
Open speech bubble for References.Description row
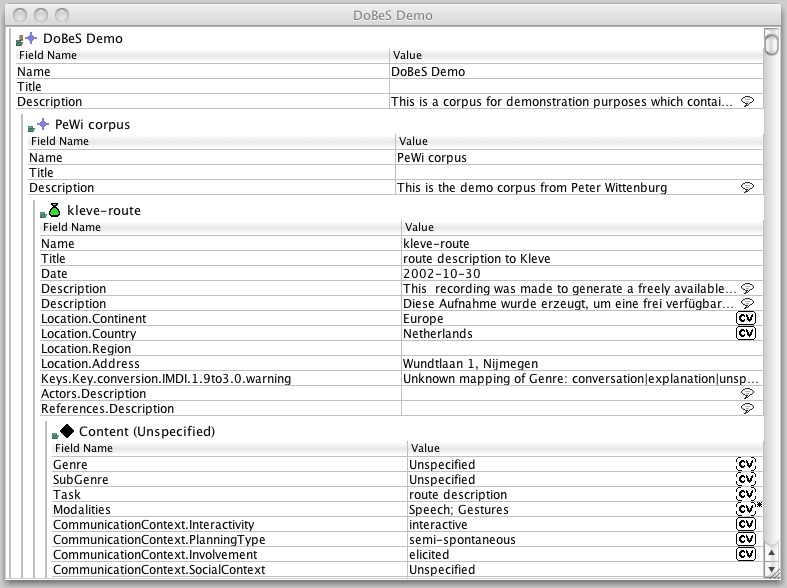[747, 408]
